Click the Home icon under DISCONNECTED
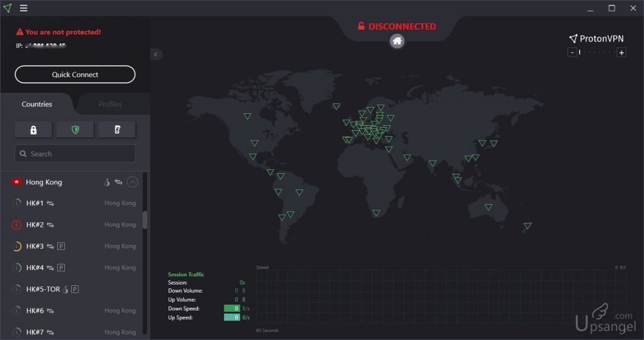Screen dimensions: 644x340 point(397,41)
